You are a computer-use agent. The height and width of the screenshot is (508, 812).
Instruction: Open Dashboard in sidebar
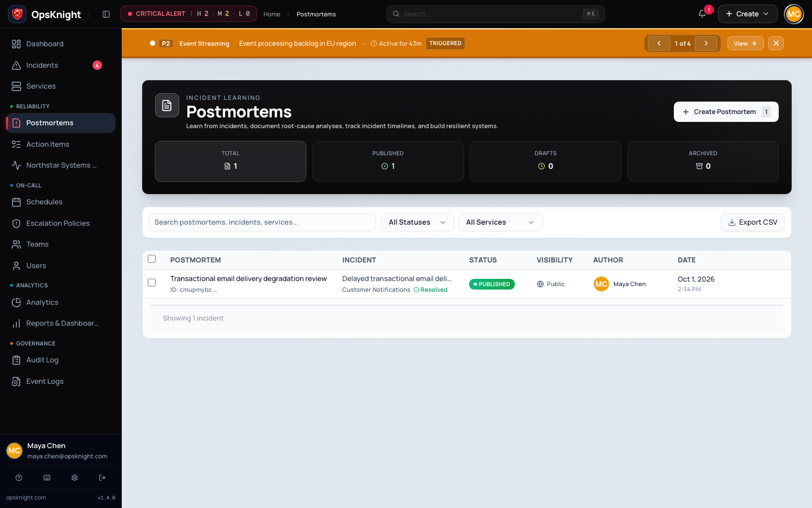coord(61,44)
